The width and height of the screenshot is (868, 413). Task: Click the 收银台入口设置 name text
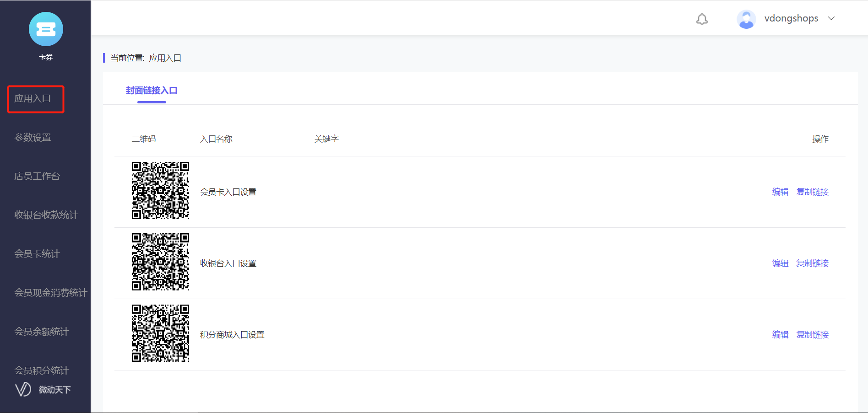(228, 263)
